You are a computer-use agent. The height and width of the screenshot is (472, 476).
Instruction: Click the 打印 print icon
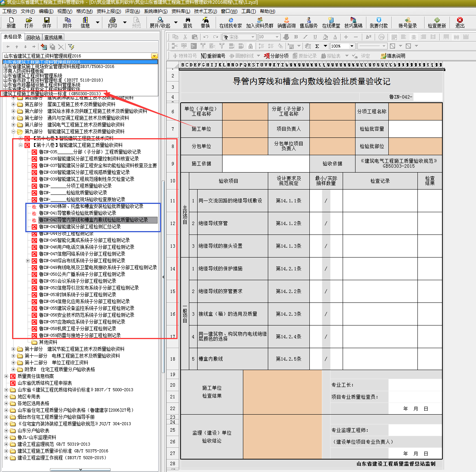[112, 23]
